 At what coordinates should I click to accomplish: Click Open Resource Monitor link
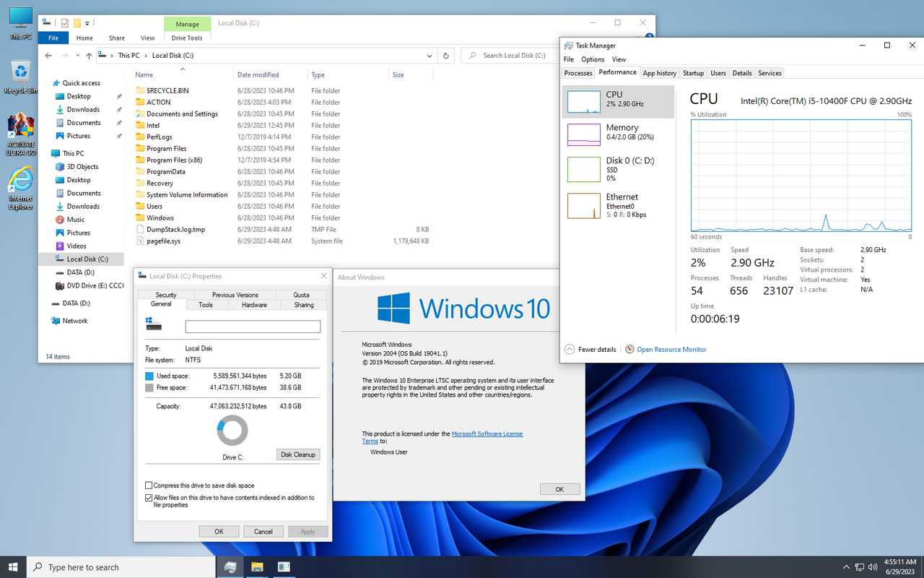click(x=671, y=349)
